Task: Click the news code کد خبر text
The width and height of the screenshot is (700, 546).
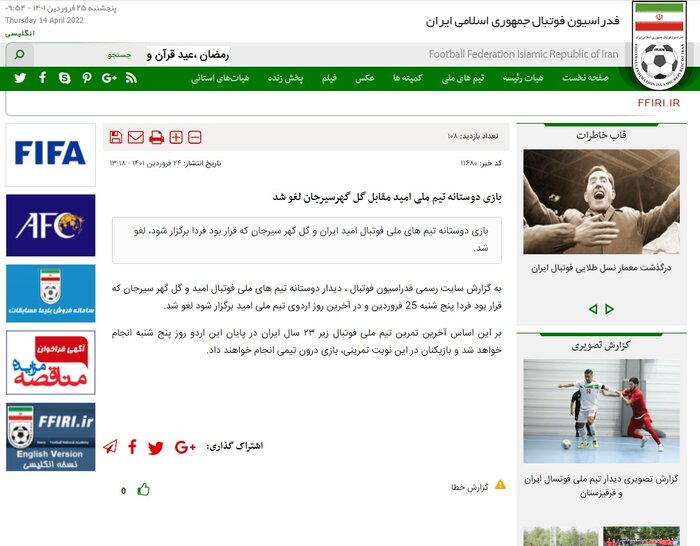Action: [x=481, y=163]
